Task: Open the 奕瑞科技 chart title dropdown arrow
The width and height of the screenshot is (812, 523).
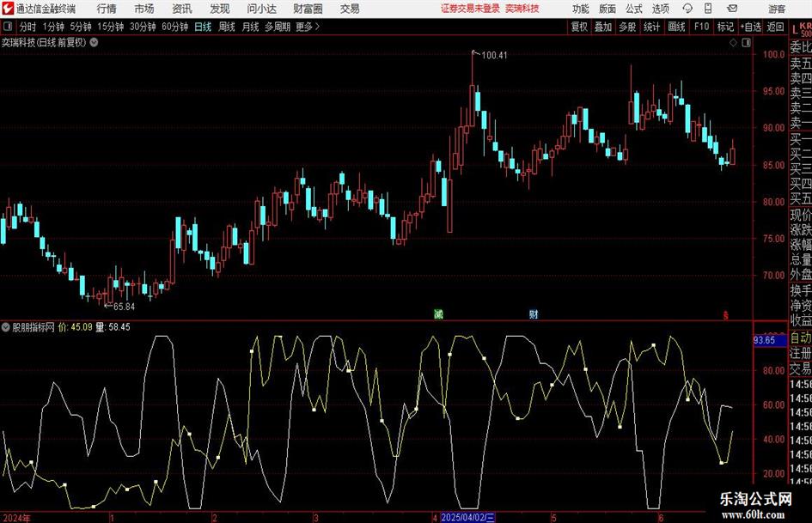Action: coord(94,42)
